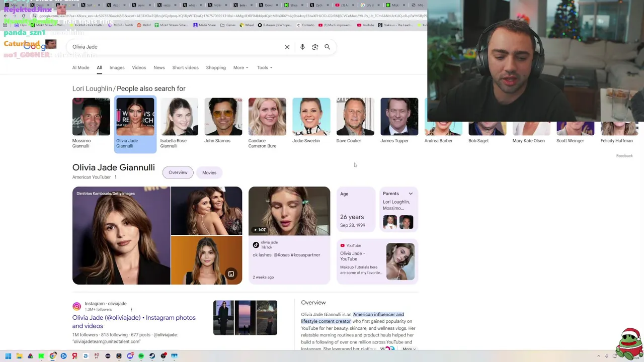
Task: Click the Felicity Huffman name text
Action: click(616, 141)
